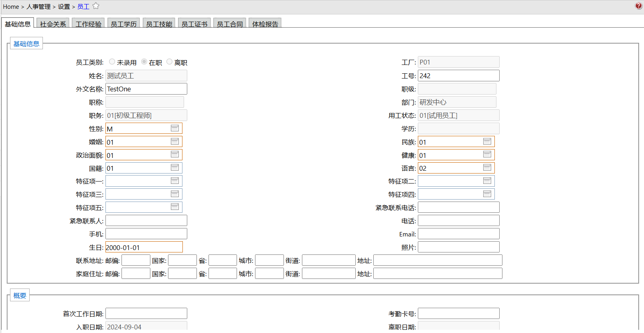Open the 性别 lookup list icon

(175, 128)
